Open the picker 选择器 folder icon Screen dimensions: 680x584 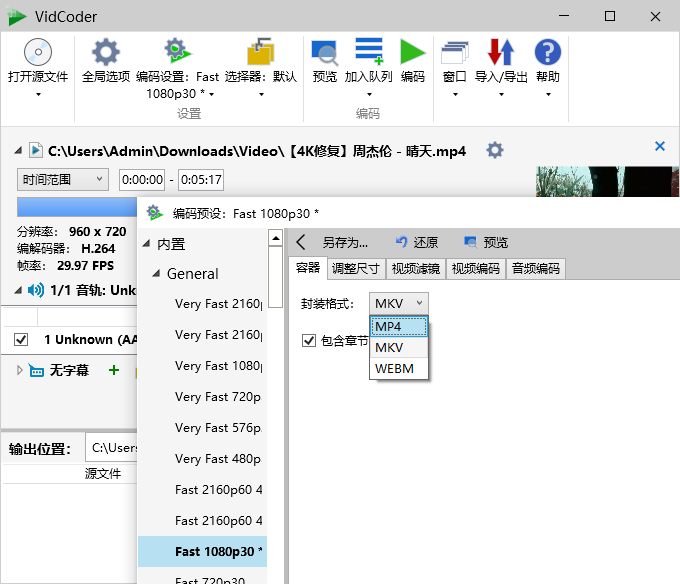pos(261,51)
